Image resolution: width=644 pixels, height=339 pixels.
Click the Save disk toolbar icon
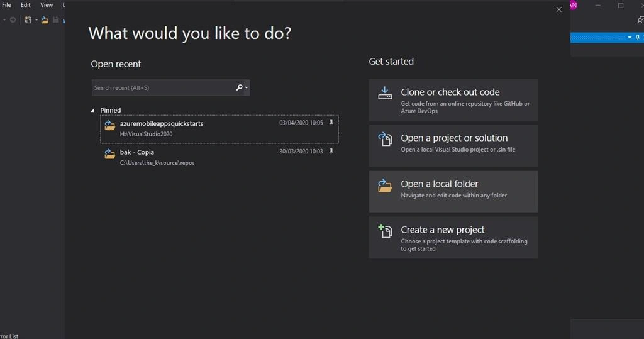[x=56, y=19]
